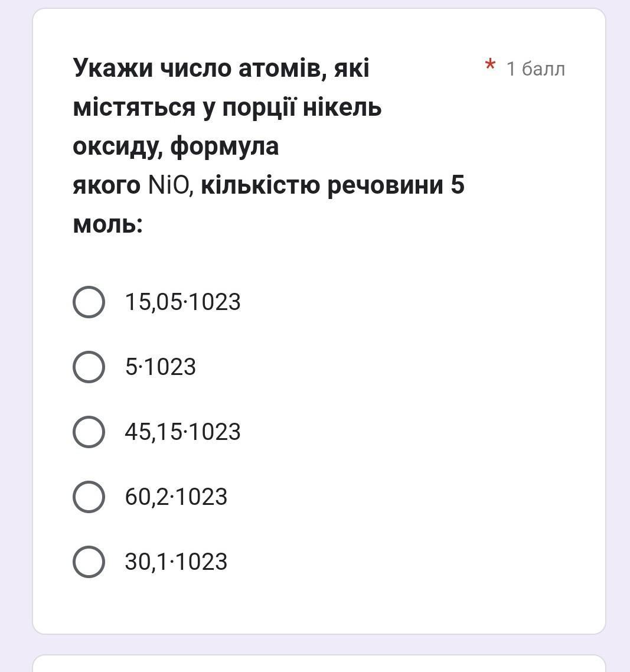Image resolution: width=630 pixels, height=672 pixels.
Task: Click the 5·1023 answer label text
Action: pos(160,367)
